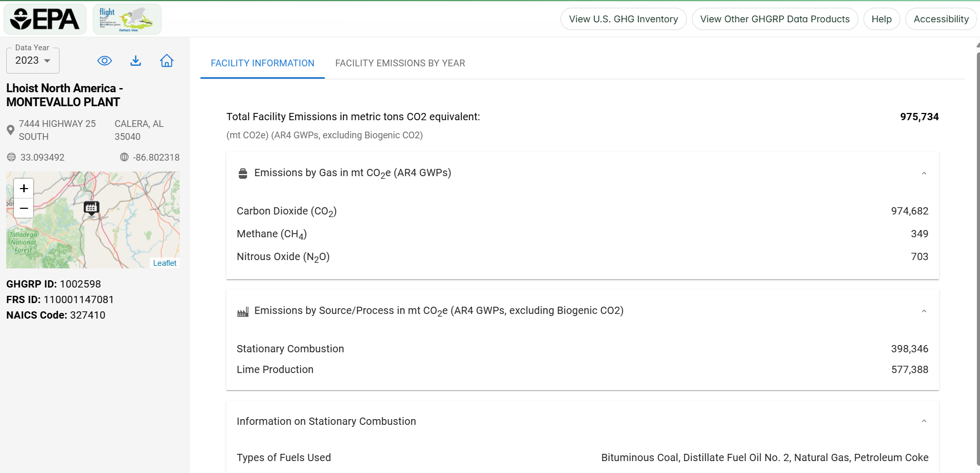Collapse Information on Stationary Combustion section
Image resolution: width=980 pixels, height=473 pixels.
point(924,421)
